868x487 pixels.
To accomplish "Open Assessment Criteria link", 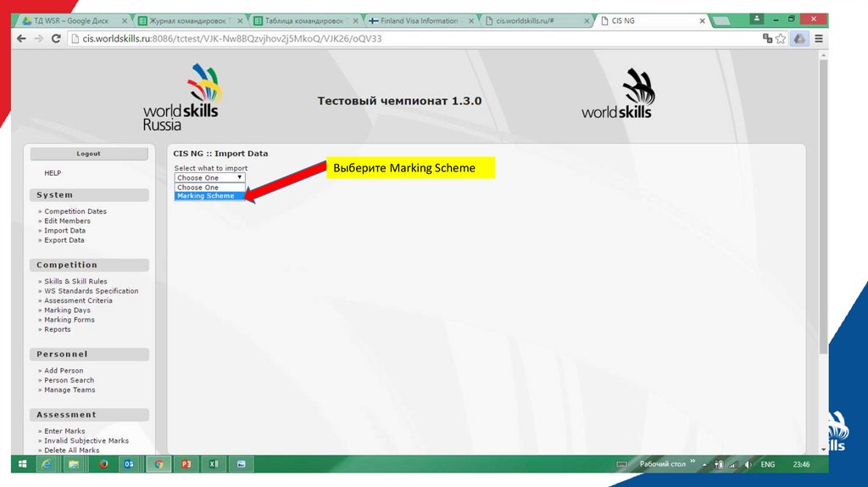I will [x=78, y=300].
